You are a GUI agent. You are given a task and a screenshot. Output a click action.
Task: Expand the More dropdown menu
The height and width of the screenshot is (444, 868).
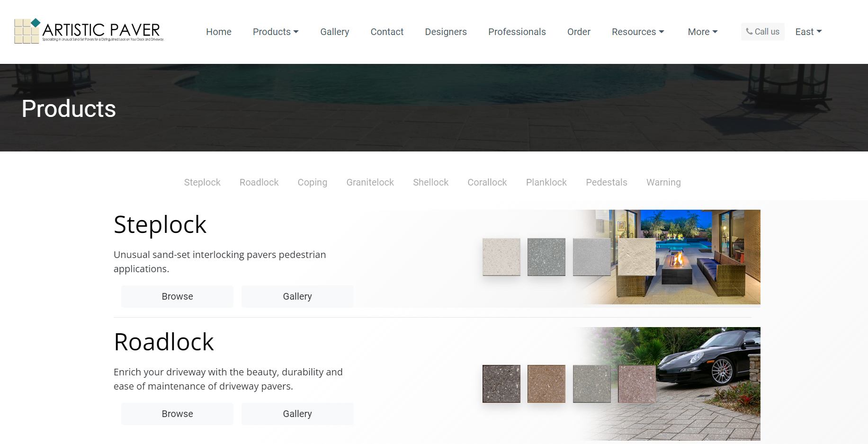pyautogui.click(x=702, y=32)
